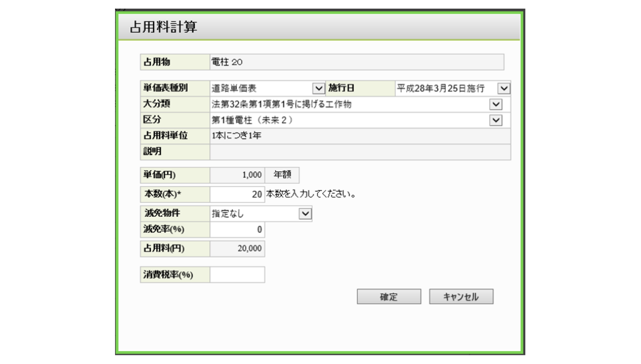641x364 pixels.
Task: Click the 年額 label beside unit price
Action: coord(282,175)
